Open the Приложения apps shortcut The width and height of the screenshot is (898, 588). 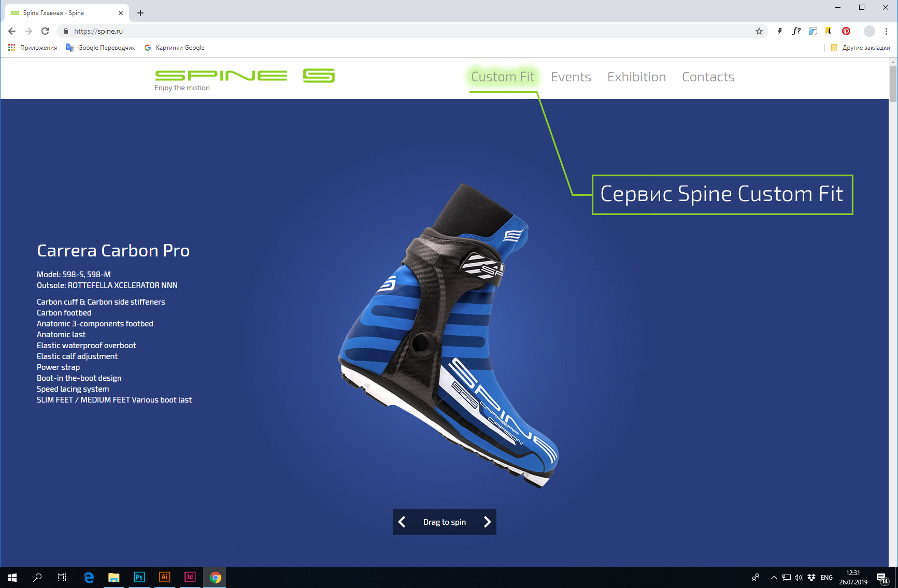point(33,48)
